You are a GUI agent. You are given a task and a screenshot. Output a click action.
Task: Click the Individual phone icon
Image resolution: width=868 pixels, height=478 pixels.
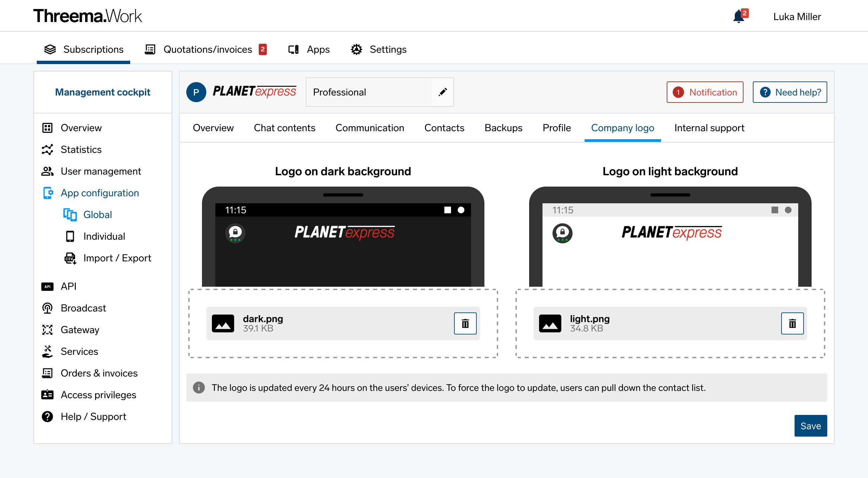(70, 236)
